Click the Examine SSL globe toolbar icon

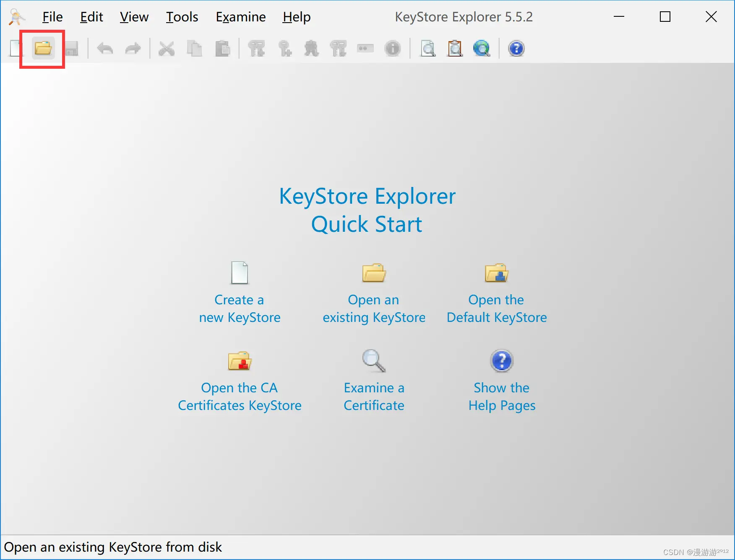click(482, 49)
